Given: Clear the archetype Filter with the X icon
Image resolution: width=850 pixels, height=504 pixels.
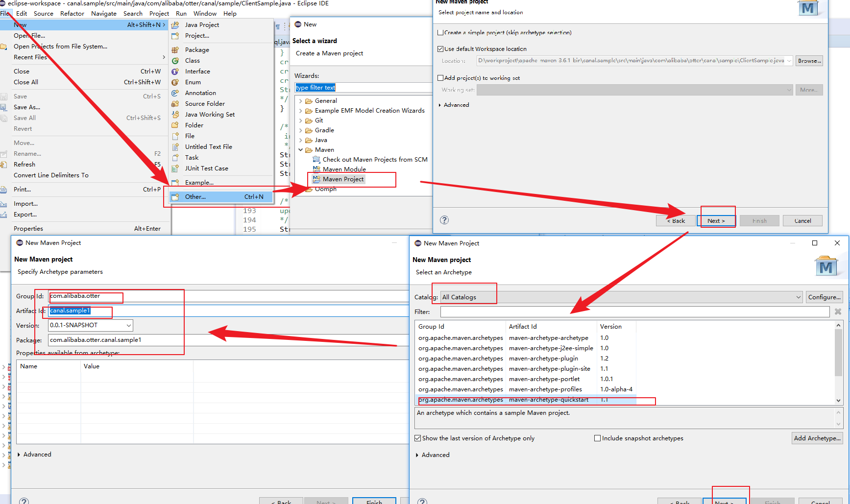Looking at the screenshot, I should 838,312.
